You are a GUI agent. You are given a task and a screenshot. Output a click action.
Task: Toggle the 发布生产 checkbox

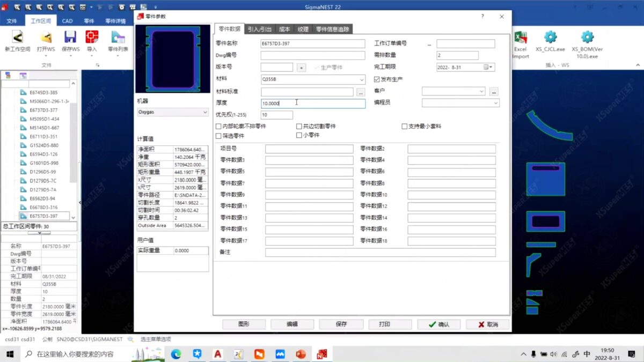pyautogui.click(x=377, y=79)
